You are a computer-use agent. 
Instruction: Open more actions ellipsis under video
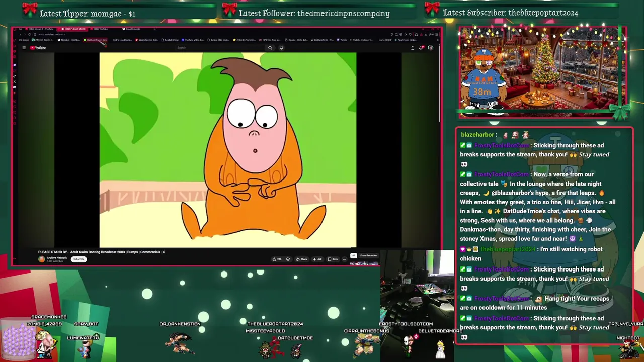(345, 259)
